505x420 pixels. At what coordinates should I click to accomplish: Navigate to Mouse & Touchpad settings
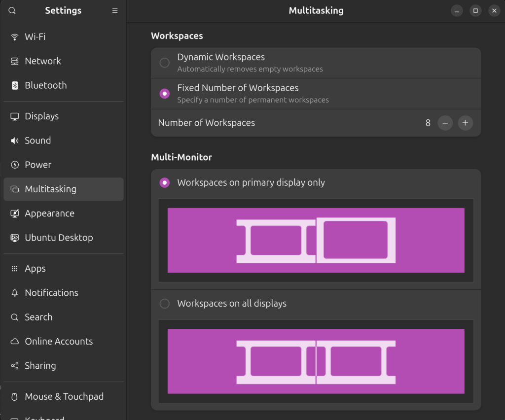64,396
